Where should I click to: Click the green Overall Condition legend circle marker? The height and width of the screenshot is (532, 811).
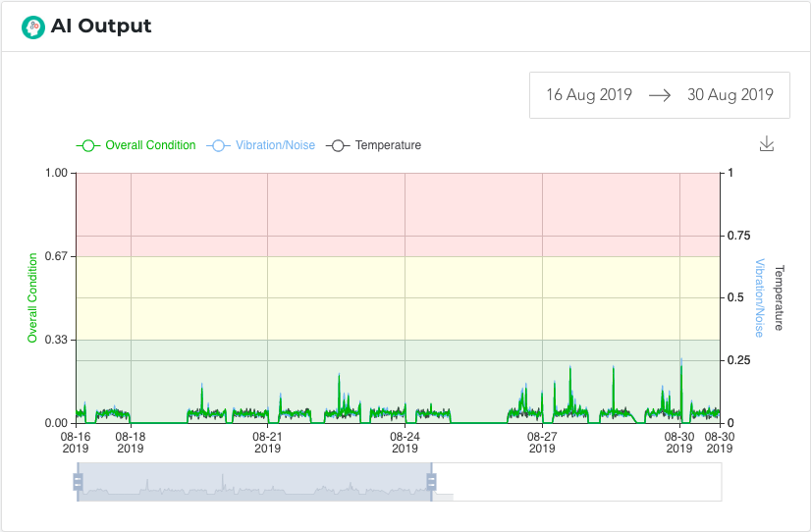88,145
